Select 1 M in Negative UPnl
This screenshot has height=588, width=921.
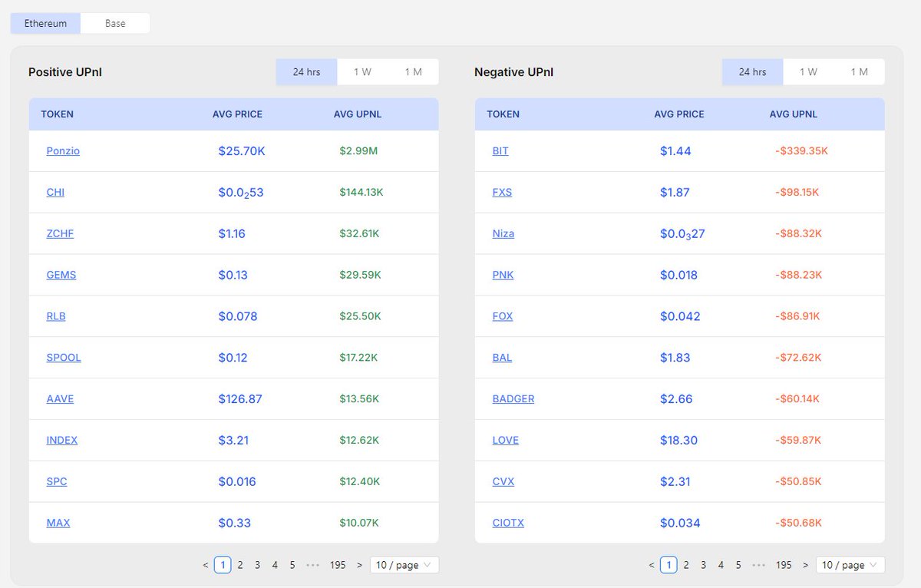[860, 72]
